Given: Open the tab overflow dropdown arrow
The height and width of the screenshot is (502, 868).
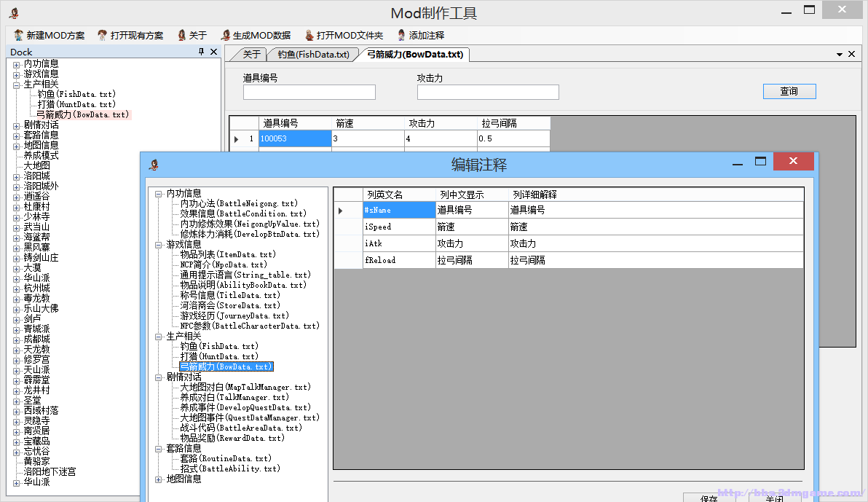Looking at the screenshot, I should [839, 54].
